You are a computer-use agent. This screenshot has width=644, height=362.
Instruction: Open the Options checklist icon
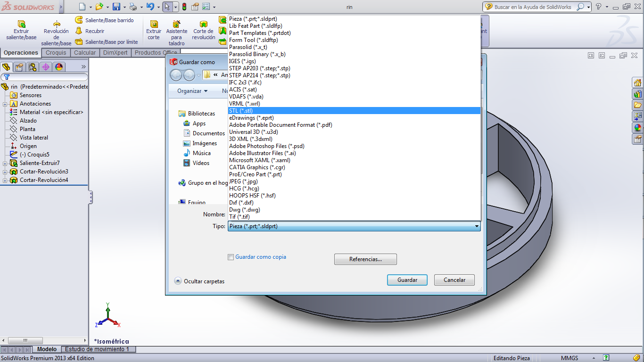click(206, 7)
